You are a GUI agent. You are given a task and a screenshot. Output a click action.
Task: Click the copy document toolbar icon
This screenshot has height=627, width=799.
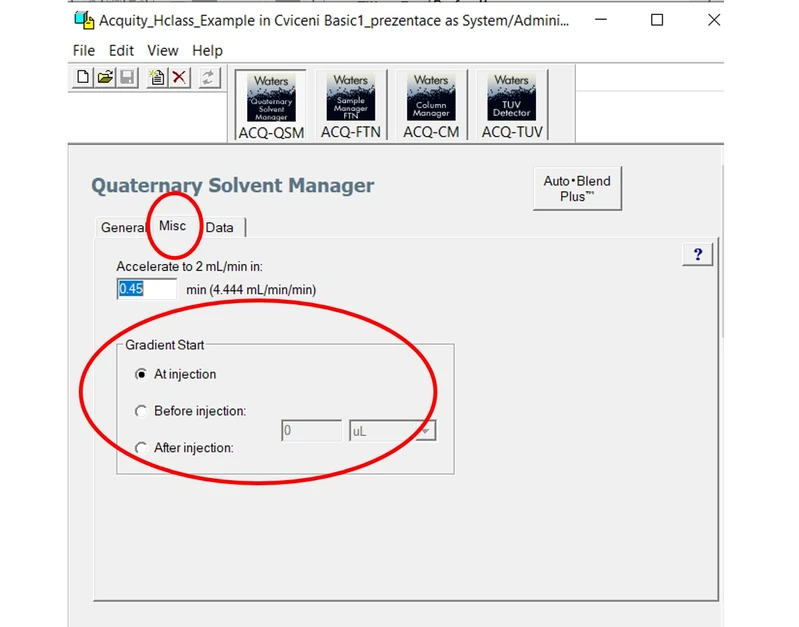pos(157,77)
